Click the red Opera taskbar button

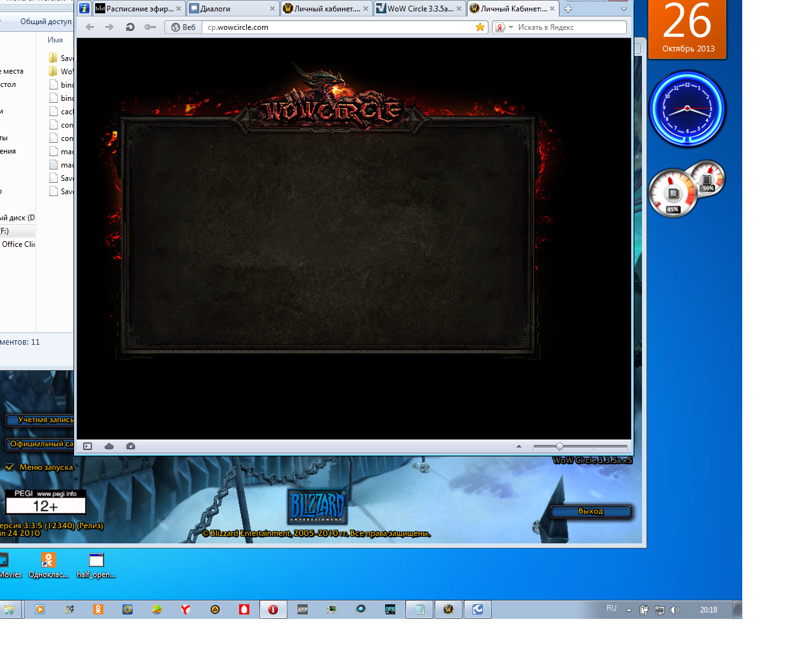click(273, 609)
